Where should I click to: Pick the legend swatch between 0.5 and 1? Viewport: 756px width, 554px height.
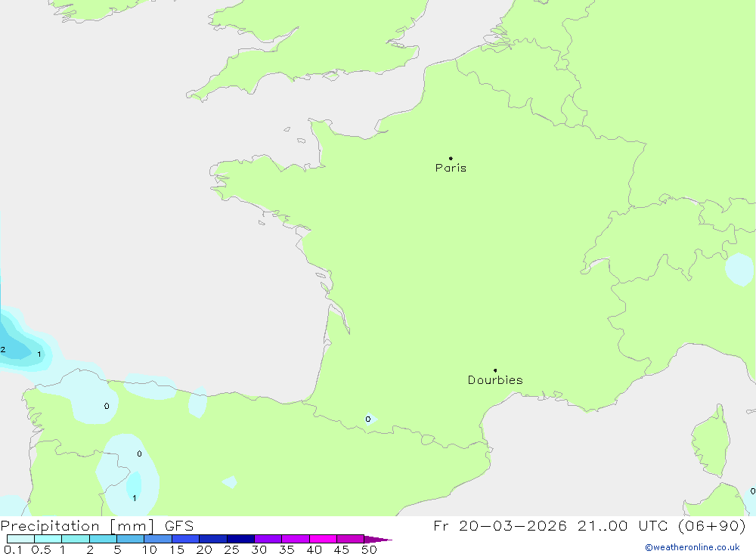[x=48, y=539]
